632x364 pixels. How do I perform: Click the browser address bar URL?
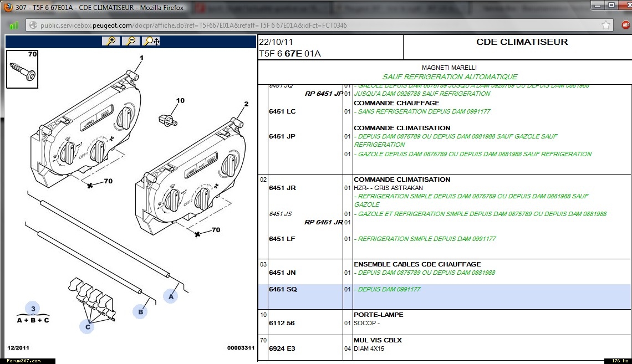(x=194, y=25)
